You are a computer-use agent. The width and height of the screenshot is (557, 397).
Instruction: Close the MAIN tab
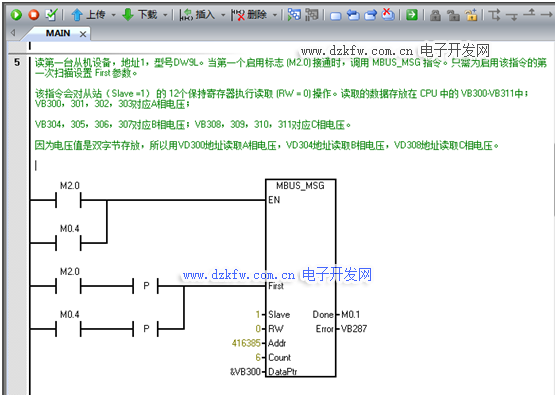pyautogui.click(x=83, y=34)
